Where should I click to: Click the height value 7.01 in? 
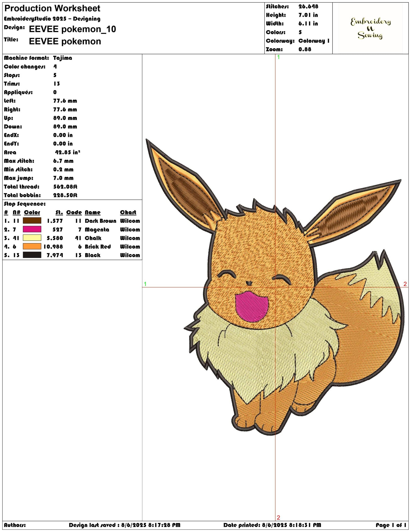pos(308,15)
